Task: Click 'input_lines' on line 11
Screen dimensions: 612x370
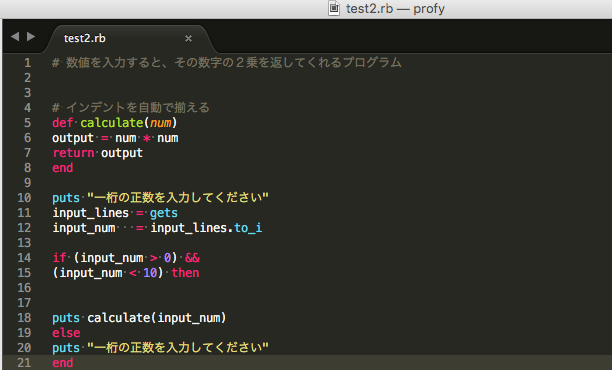Action: pos(91,213)
